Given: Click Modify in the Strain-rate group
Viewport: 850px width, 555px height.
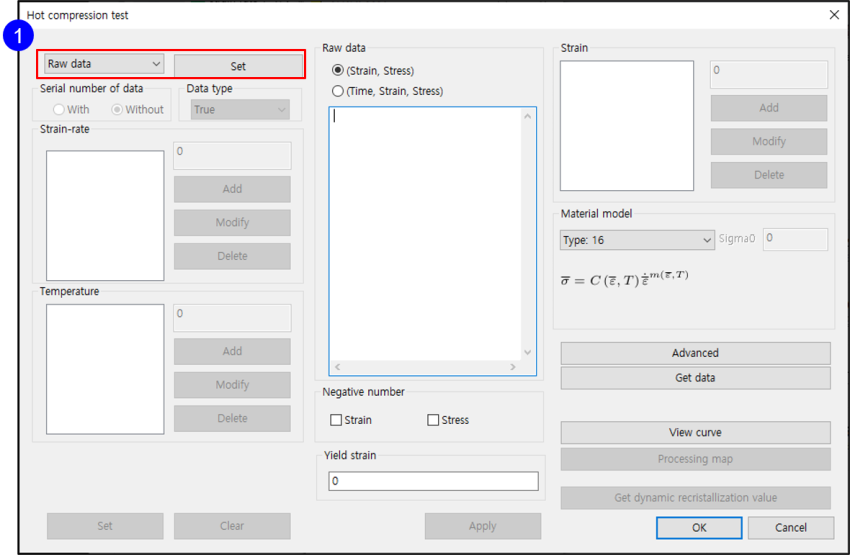Looking at the screenshot, I should coord(232,223).
